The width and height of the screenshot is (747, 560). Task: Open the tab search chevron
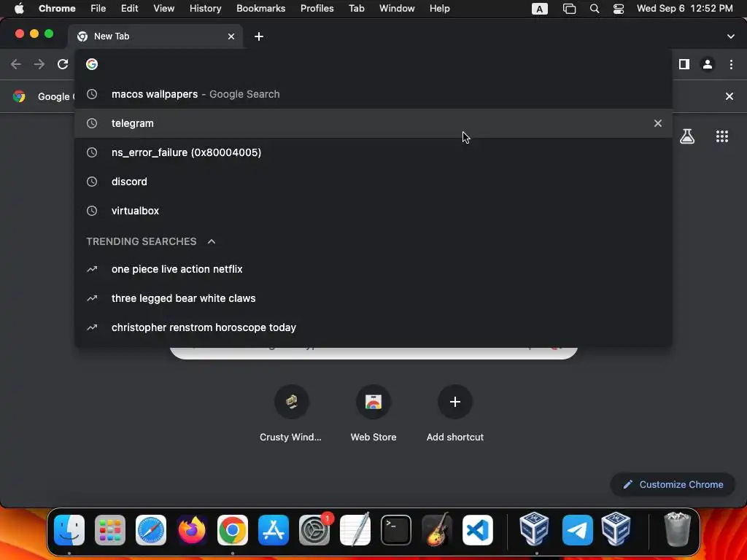[x=731, y=36]
